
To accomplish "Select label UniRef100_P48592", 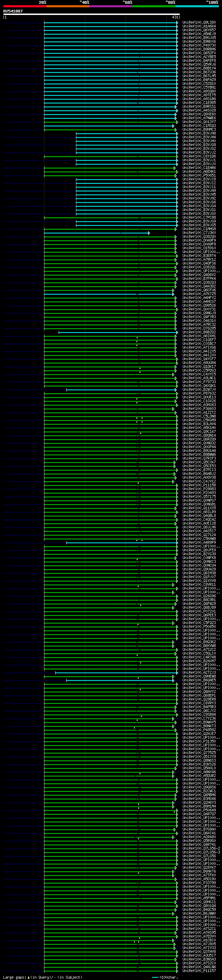I will tap(199, 730).
